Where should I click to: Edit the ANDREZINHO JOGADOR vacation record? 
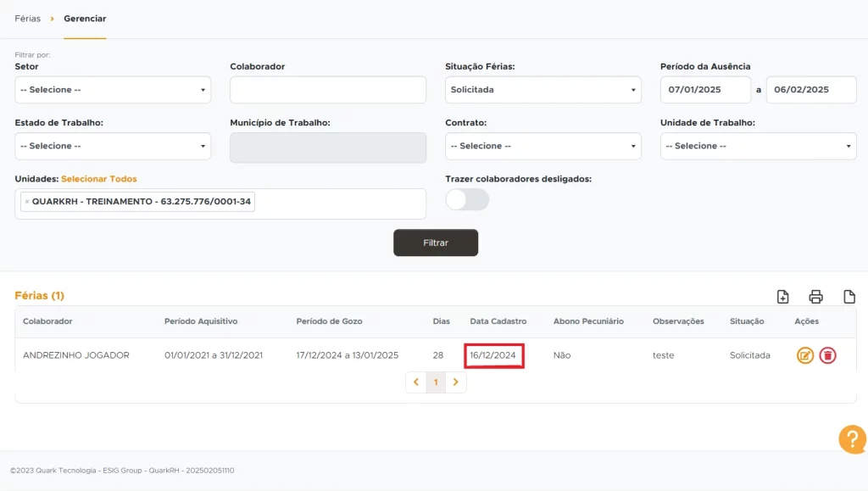(x=804, y=355)
